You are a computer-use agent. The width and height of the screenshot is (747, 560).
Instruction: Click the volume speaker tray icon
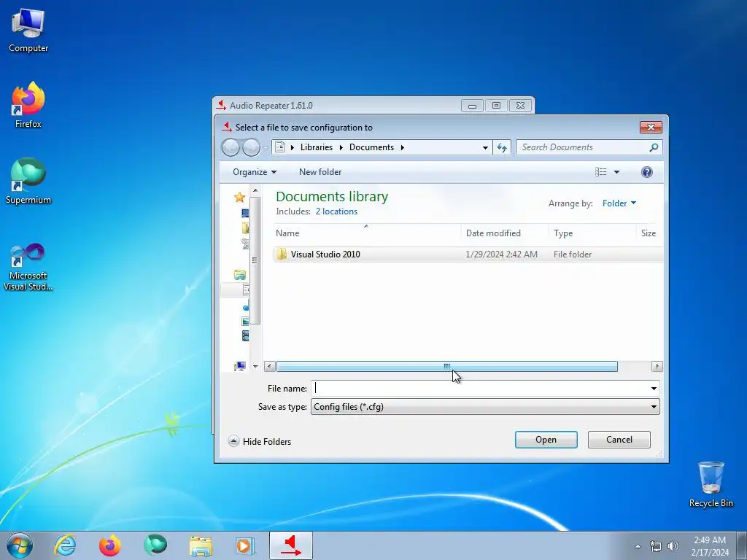(x=673, y=546)
